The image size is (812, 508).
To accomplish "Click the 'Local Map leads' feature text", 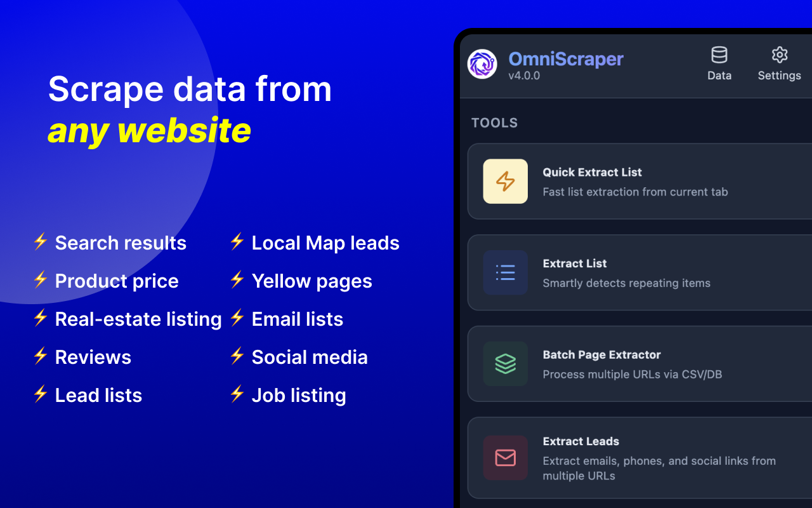I will pos(325,243).
